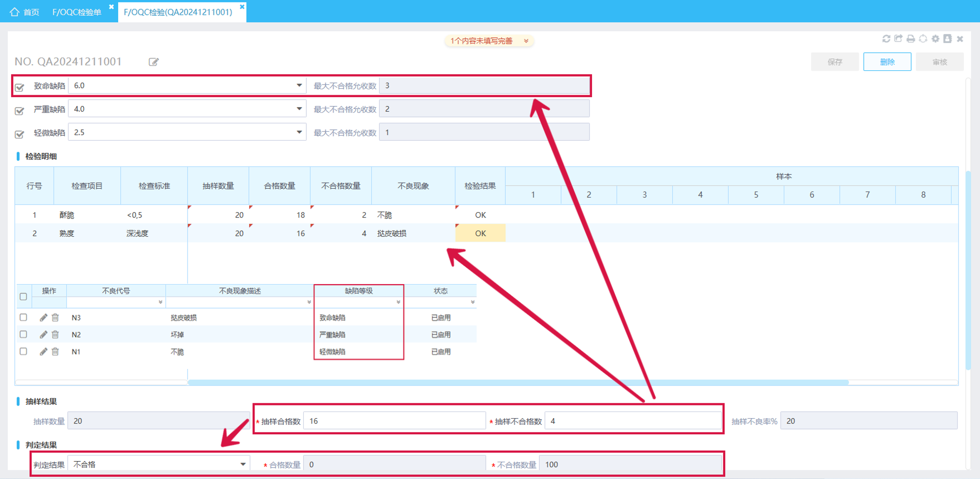Viewport: 980px width, 479px height.
Task: Click the home icon in top bar
Action: point(14,12)
